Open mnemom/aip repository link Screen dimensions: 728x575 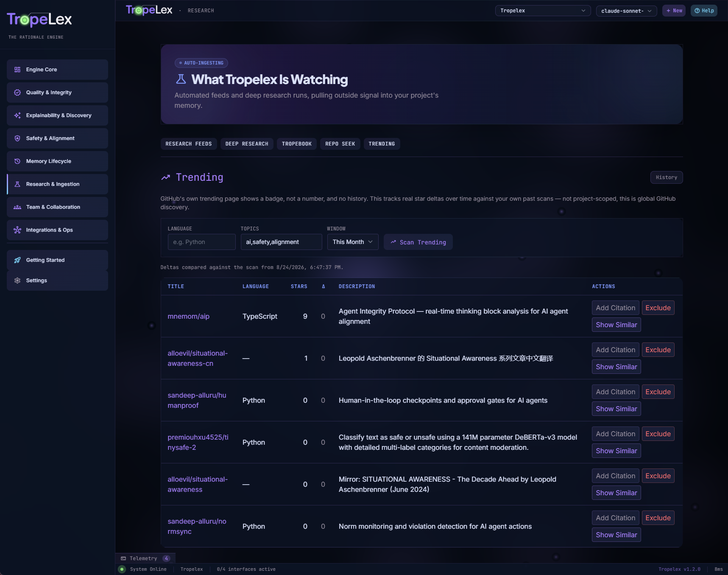coord(189,316)
